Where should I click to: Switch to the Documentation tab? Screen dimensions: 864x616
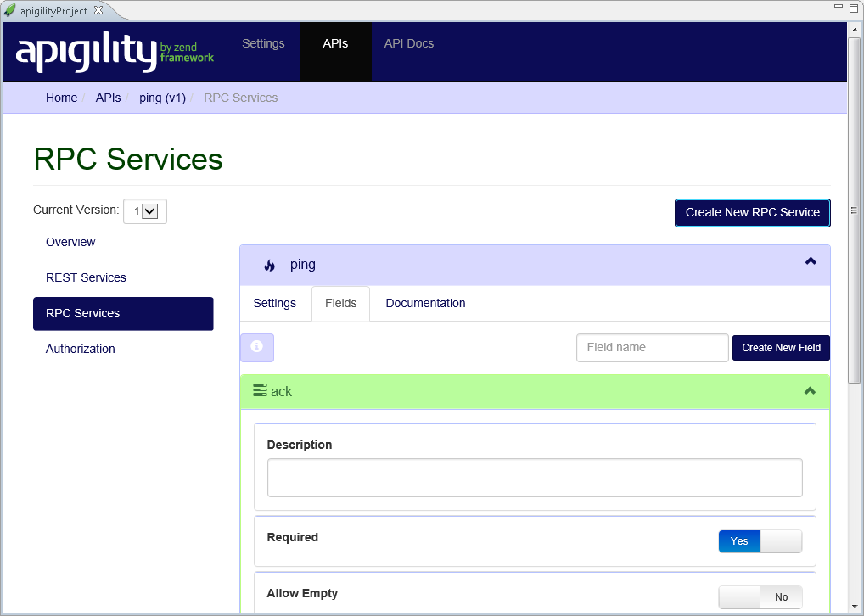425,303
